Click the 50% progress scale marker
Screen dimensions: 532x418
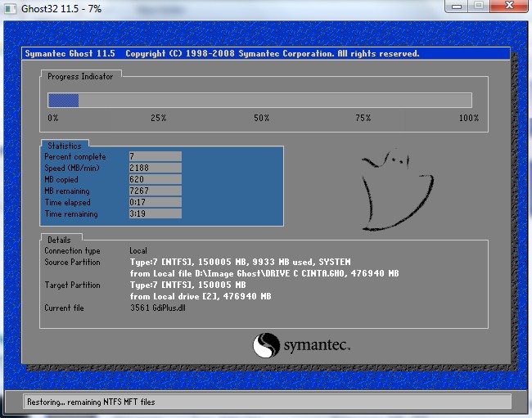262,118
